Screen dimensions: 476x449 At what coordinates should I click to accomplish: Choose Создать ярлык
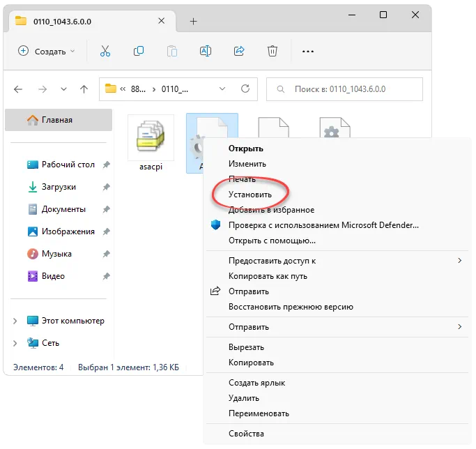coord(337,383)
